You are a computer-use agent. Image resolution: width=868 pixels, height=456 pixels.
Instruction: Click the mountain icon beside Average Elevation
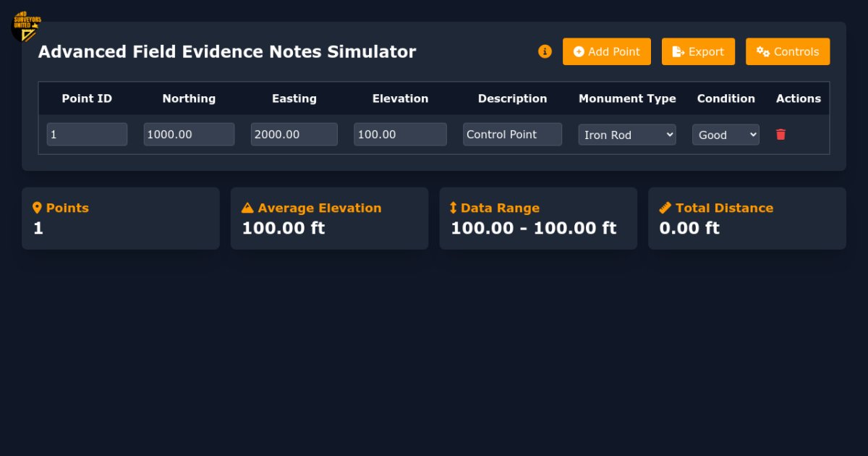click(x=247, y=208)
